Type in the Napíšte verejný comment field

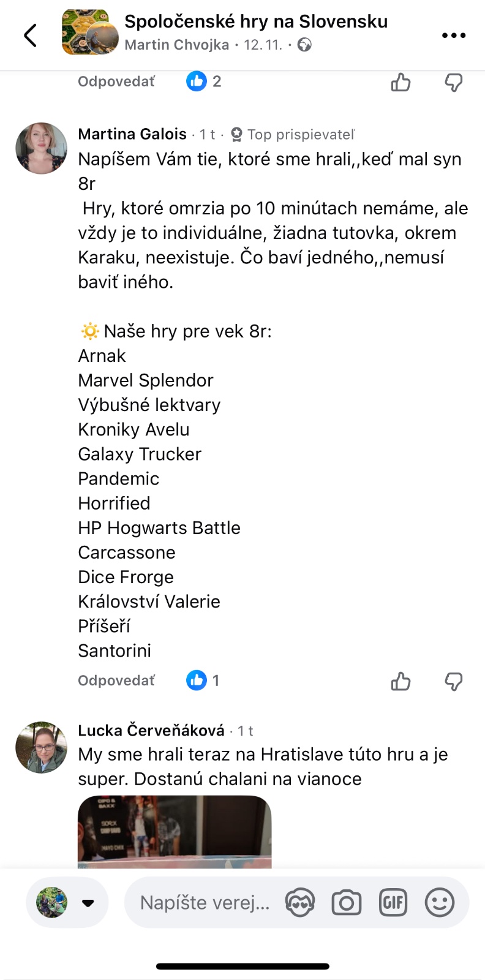pos(205,903)
